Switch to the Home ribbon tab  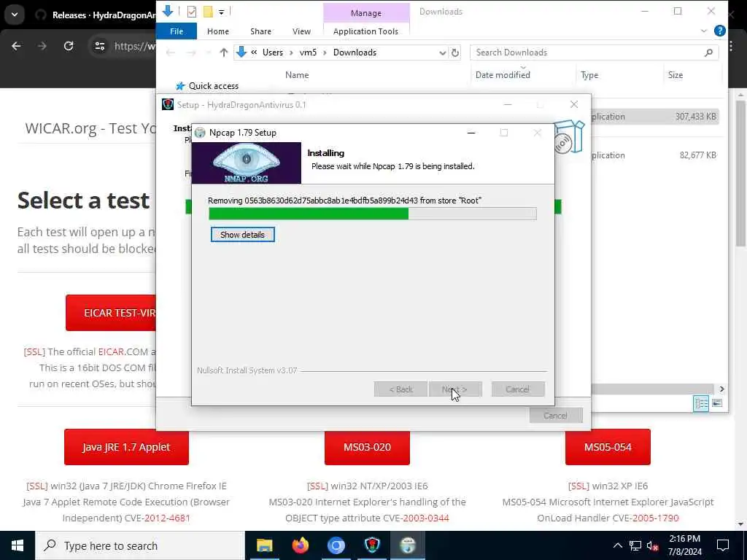click(218, 31)
